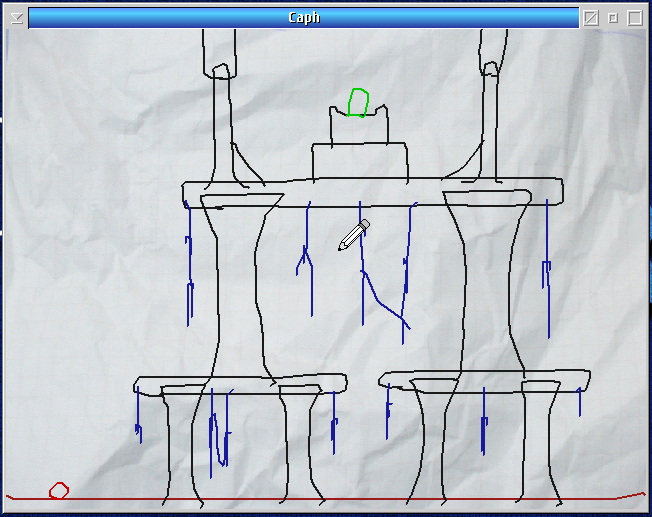
Task: Click the iconify button with the small square
Action: (x=613, y=17)
